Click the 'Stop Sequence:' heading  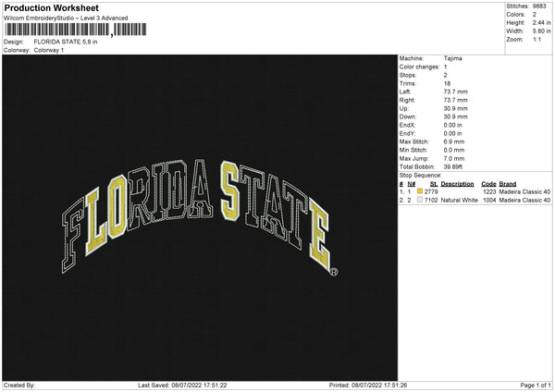point(421,175)
